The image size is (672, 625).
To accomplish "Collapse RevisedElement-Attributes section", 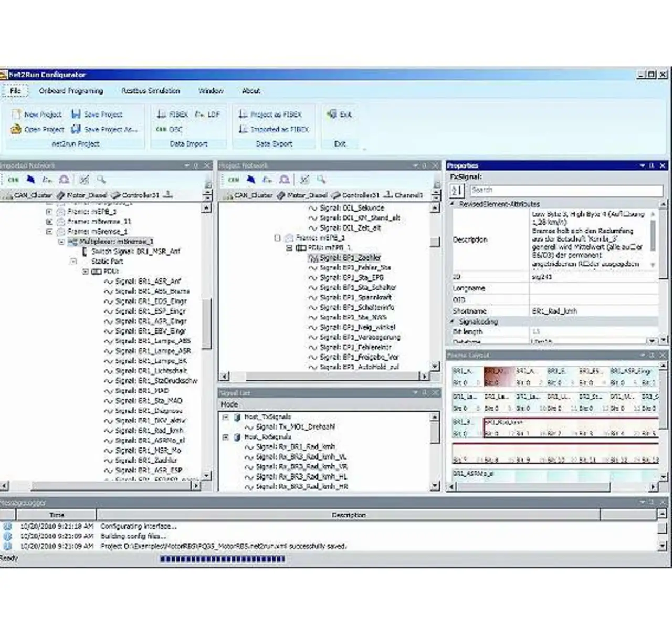I will coord(453,204).
